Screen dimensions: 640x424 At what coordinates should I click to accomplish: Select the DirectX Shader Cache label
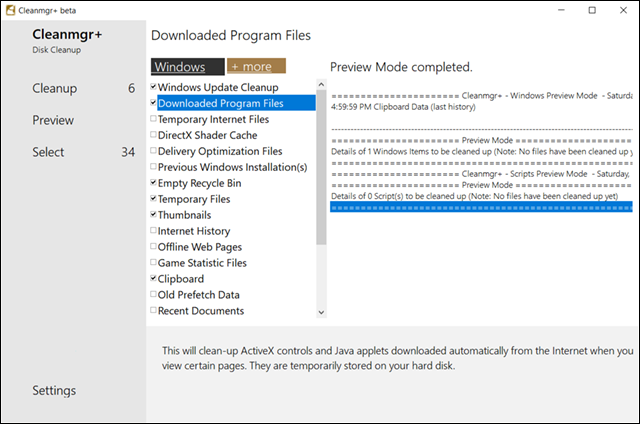click(x=207, y=135)
